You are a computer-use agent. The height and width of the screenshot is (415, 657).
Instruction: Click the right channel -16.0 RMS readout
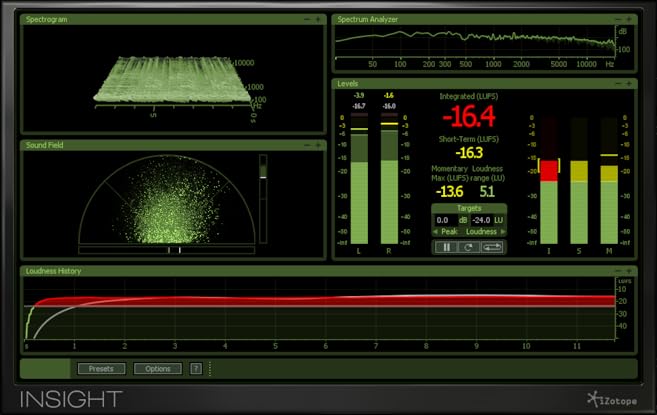tap(389, 106)
